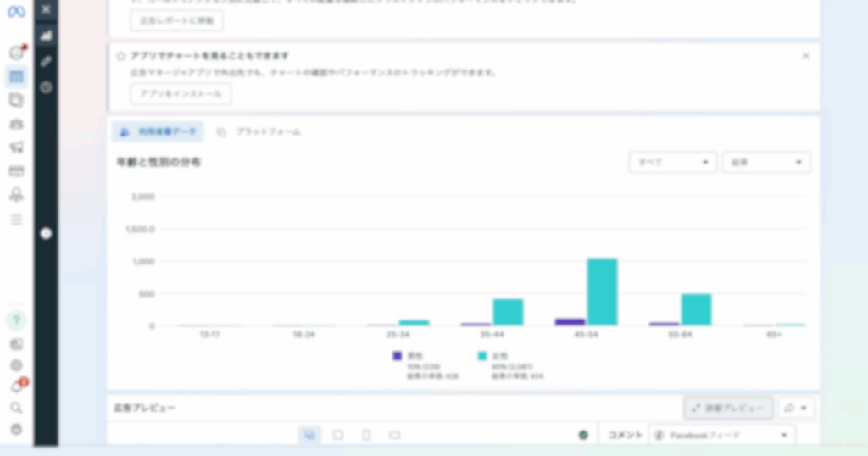Select the pencil edit icon in dark panel
Image resolution: width=868 pixels, height=456 pixels.
[46, 61]
